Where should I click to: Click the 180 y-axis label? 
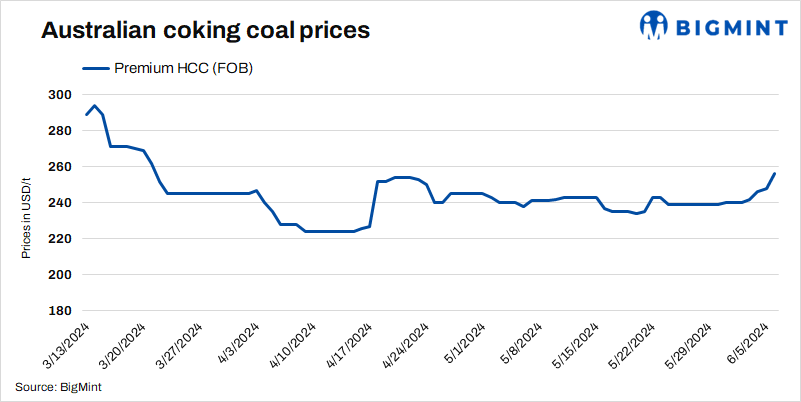[x=60, y=311]
